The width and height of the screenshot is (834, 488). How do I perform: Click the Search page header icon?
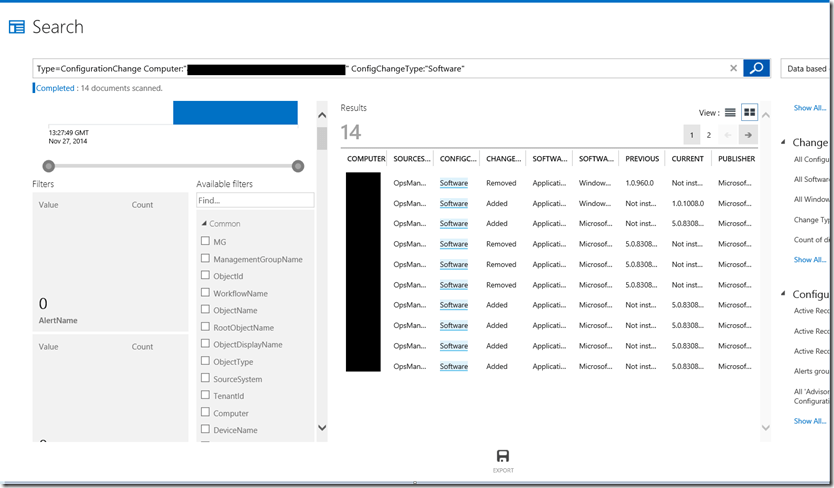pos(16,27)
